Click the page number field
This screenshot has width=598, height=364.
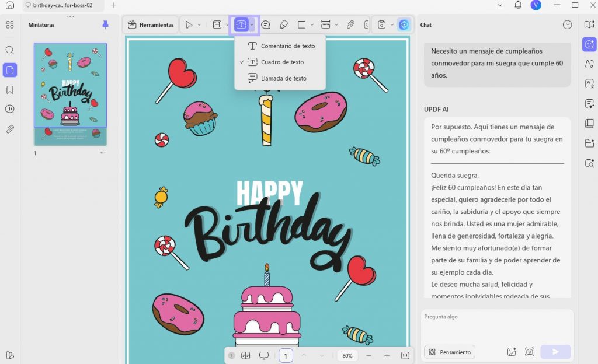tap(286, 356)
